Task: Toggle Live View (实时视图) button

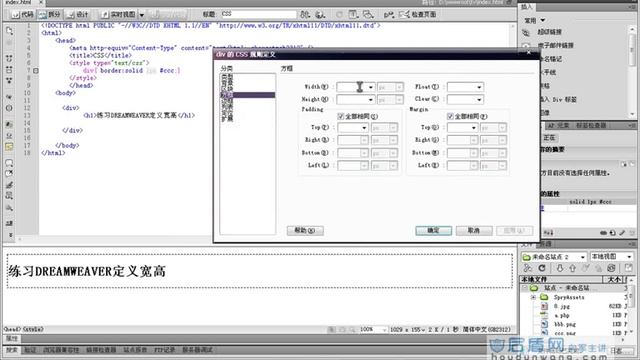Action: click(x=118, y=15)
